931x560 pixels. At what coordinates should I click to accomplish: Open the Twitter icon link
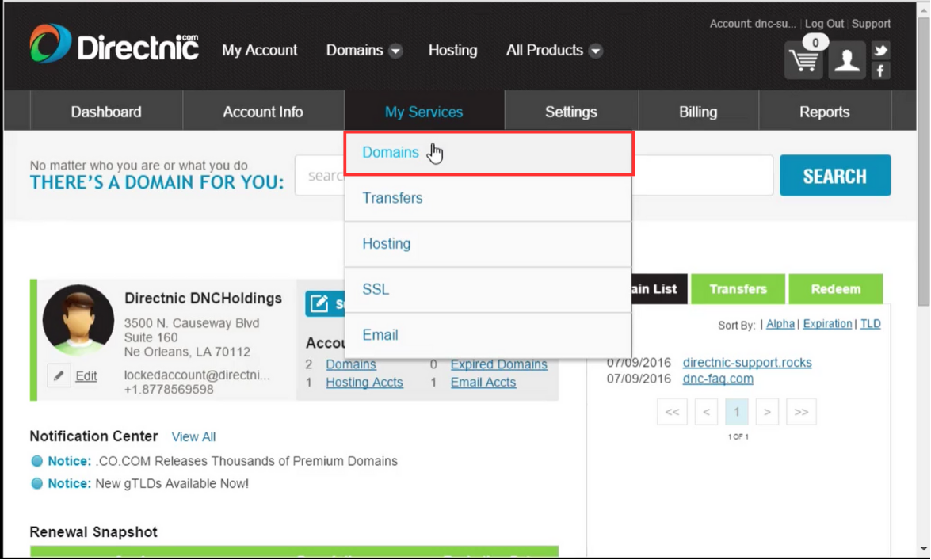[880, 50]
